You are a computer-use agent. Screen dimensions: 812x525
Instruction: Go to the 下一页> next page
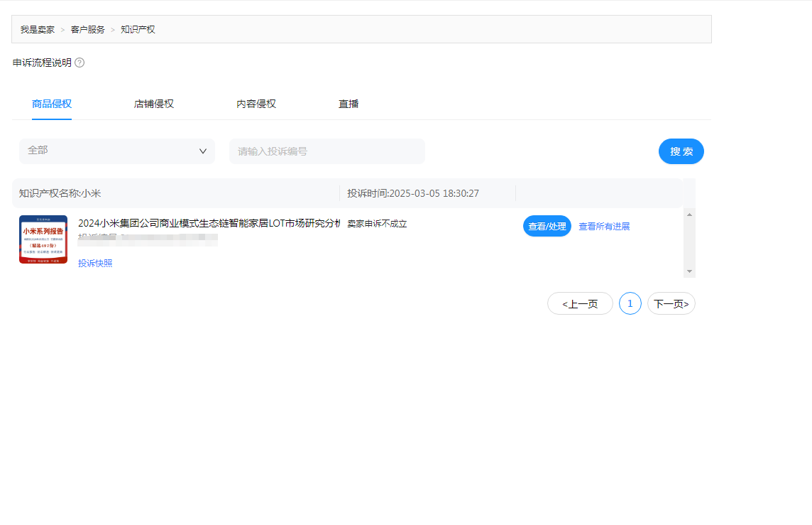671,303
